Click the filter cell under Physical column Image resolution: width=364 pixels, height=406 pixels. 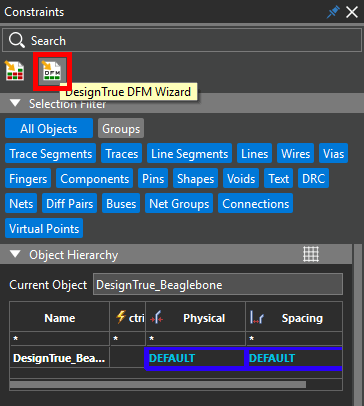click(x=196, y=339)
